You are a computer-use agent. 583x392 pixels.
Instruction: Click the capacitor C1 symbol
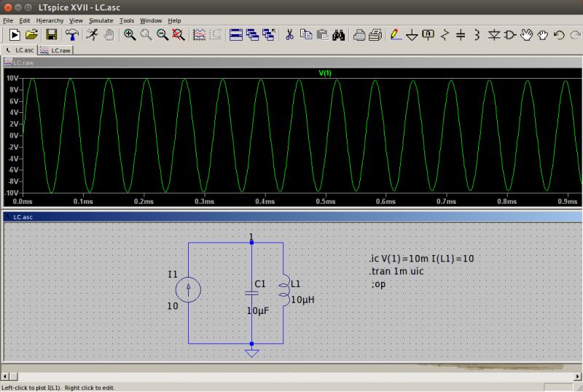click(251, 293)
